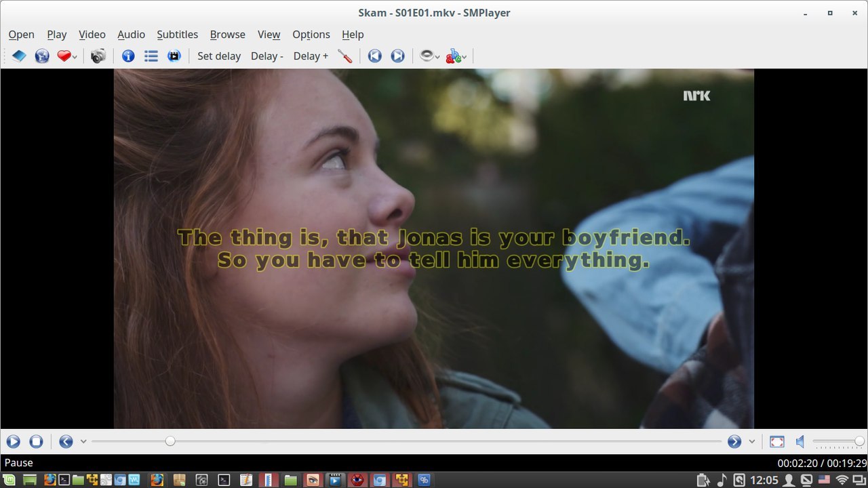Viewport: 868px width, 488px height.
Task: Go to previous item with the blue left-arrow icon
Action: tap(375, 56)
